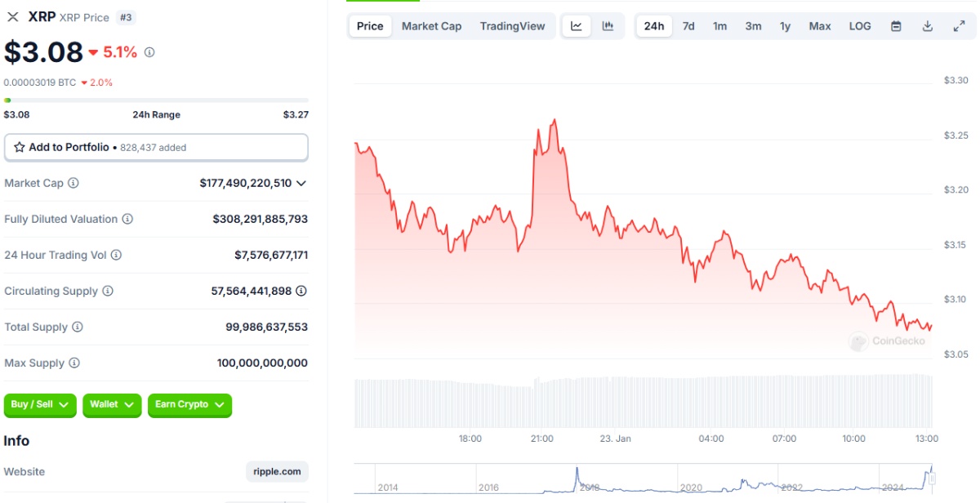Click the trading volume value $7,576,677,171

pyautogui.click(x=271, y=255)
